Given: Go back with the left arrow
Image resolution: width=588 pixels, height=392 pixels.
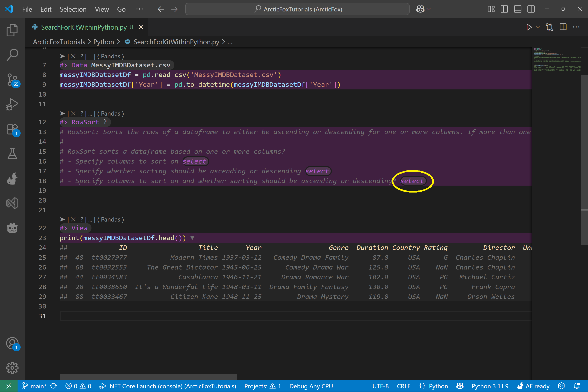Looking at the screenshot, I should [x=161, y=9].
